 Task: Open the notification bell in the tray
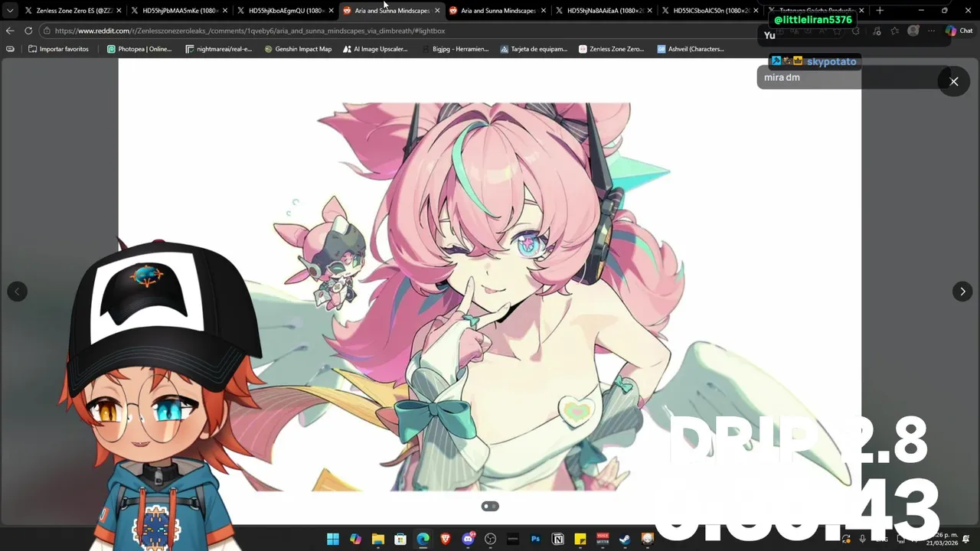point(966,540)
